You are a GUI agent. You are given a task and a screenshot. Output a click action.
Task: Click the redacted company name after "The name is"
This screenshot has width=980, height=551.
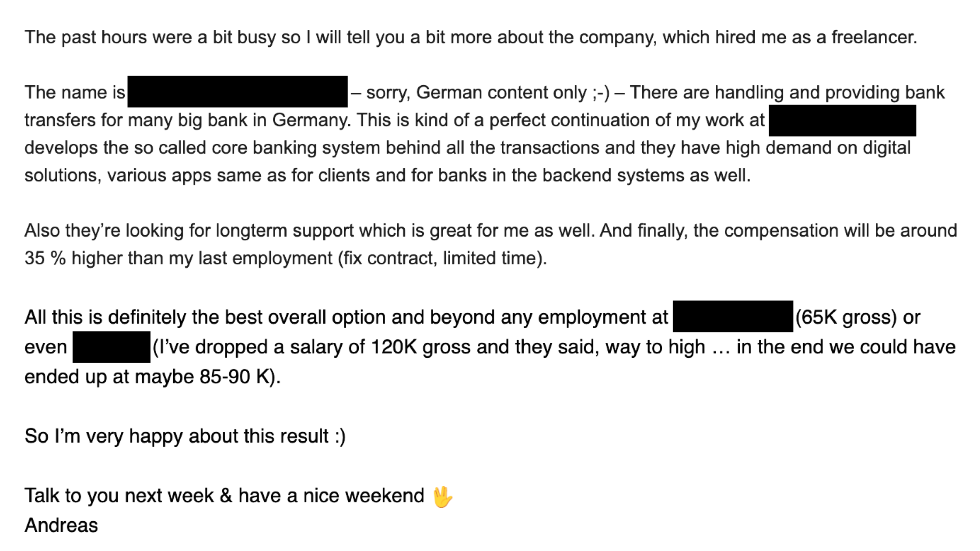point(238,92)
